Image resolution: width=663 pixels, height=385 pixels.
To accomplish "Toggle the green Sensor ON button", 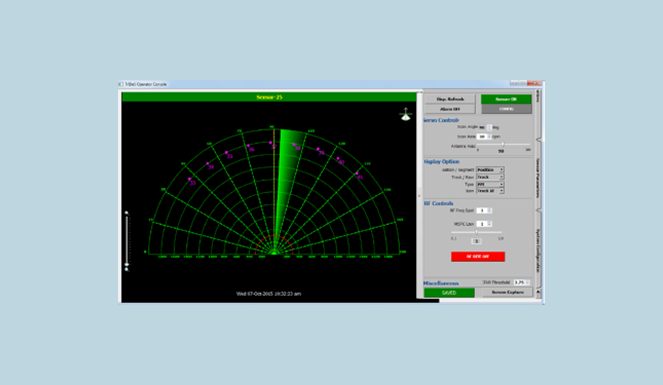I will 506,99.
